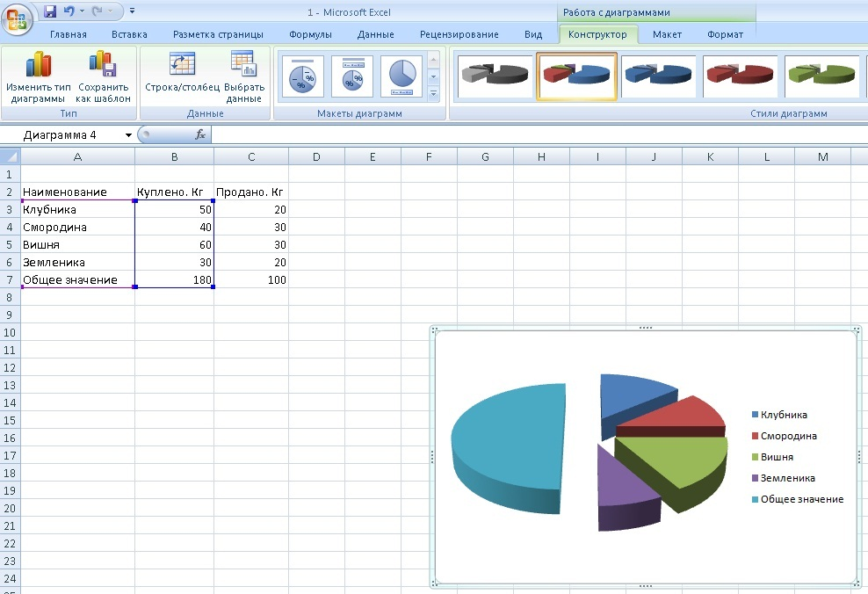Expand the chart layouts gallery

click(433, 93)
